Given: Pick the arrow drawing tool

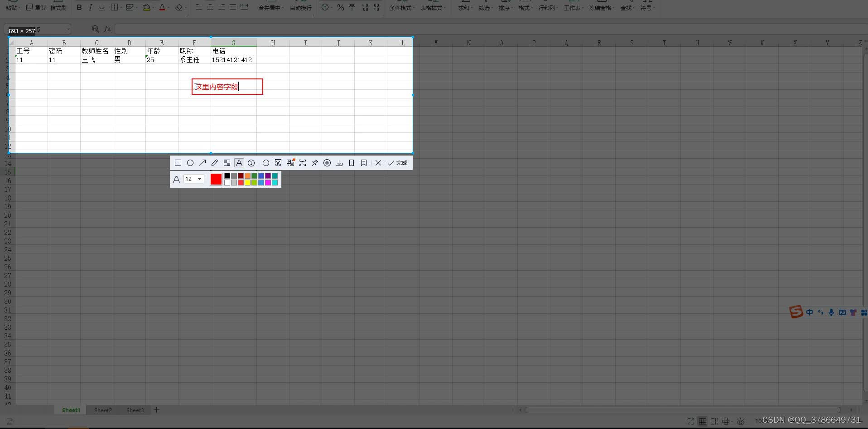Looking at the screenshot, I should [x=203, y=163].
